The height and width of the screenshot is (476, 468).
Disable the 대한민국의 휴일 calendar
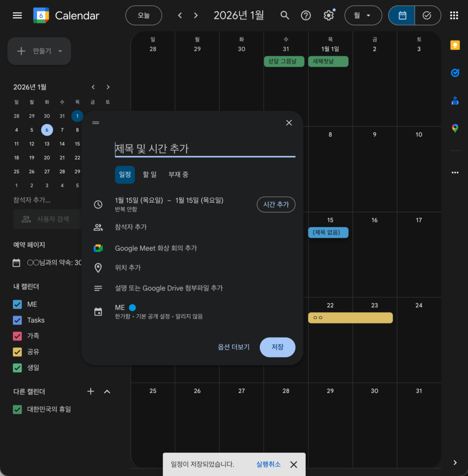18,410
